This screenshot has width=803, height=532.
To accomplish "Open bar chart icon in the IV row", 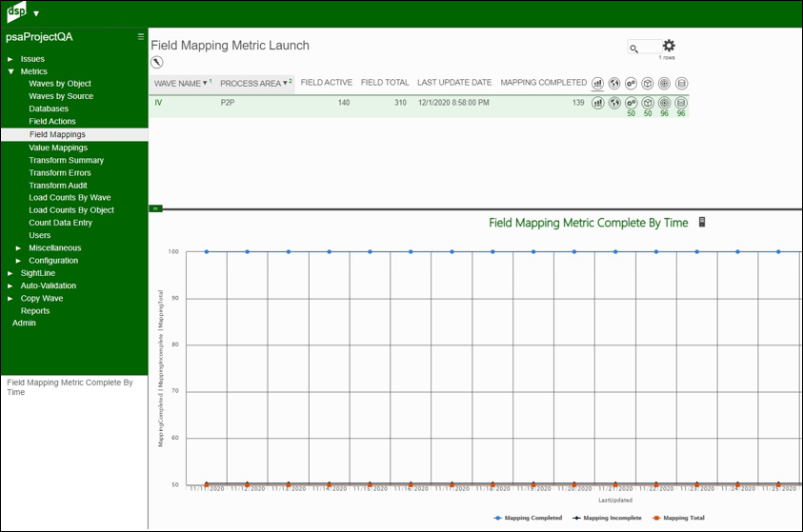I will [x=597, y=103].
